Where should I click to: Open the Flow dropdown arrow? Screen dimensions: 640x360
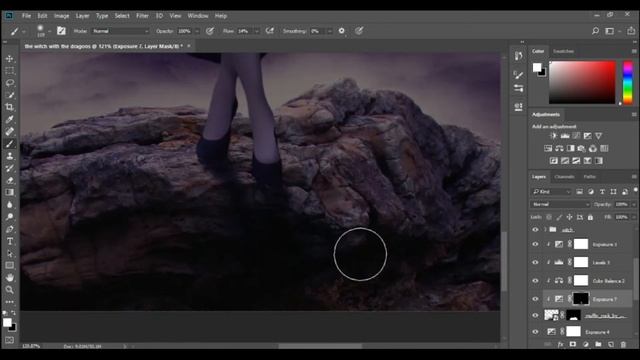[257, 31]
